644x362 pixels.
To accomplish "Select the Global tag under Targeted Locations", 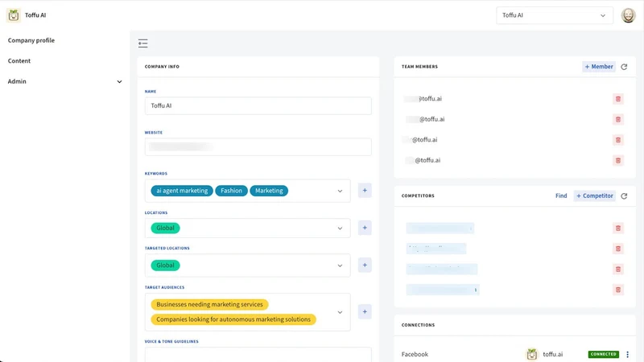I will (165, 265).
